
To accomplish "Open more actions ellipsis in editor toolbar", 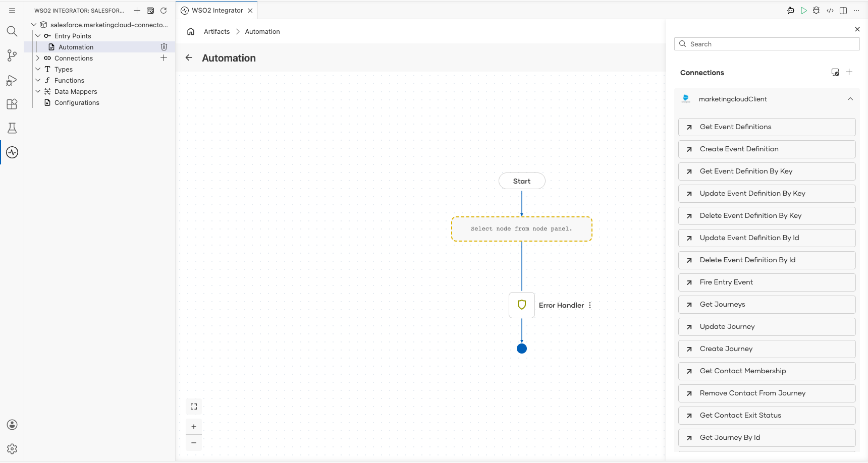I will click(856, 10).
